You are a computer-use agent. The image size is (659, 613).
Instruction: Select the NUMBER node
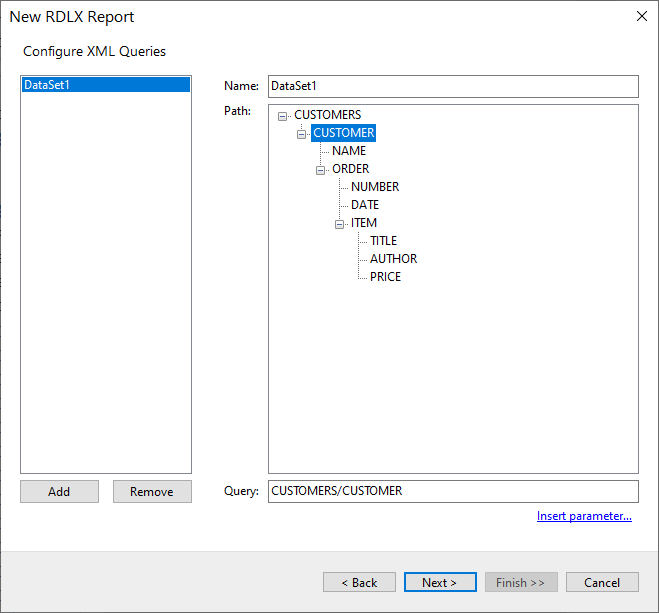click(x=375, y=187)
